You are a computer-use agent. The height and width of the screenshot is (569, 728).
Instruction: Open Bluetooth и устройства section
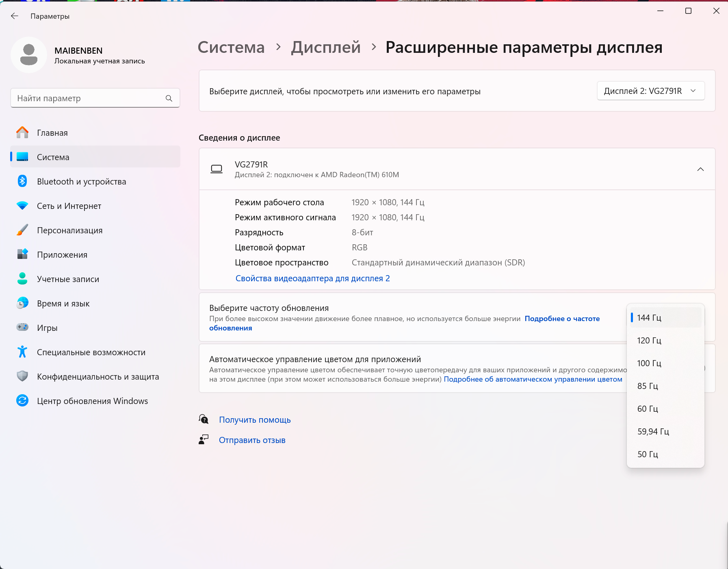click(81, 182)
